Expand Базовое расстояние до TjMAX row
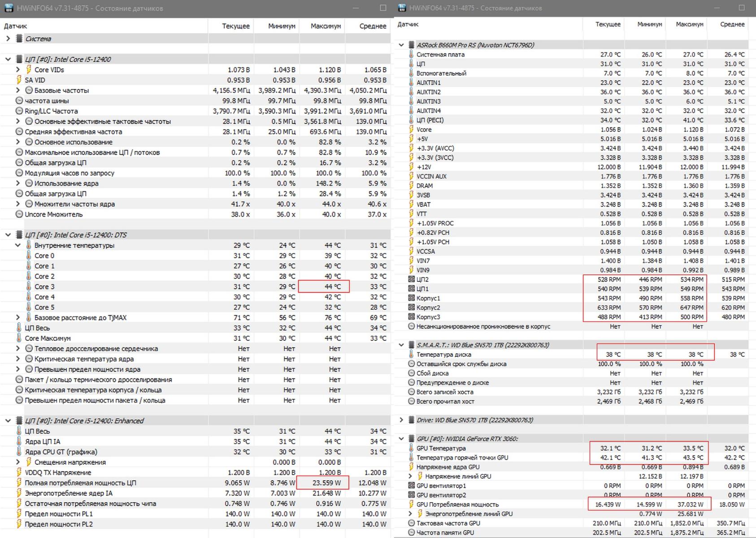 click(x=18, y=317)
